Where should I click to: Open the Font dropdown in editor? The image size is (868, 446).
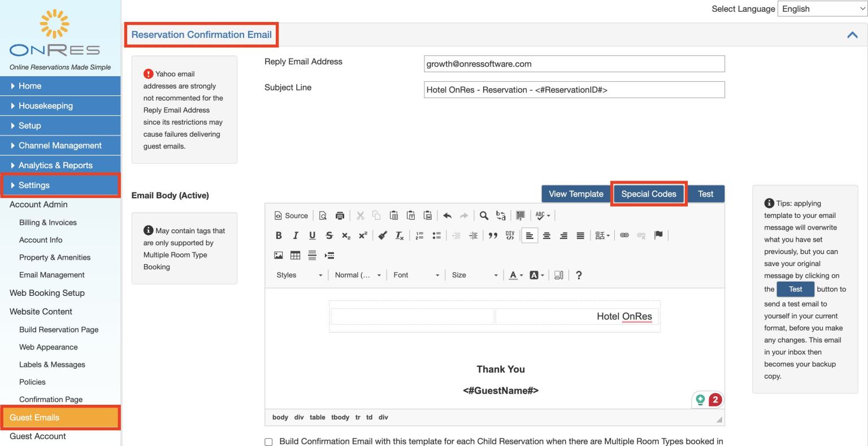(416, 275)
